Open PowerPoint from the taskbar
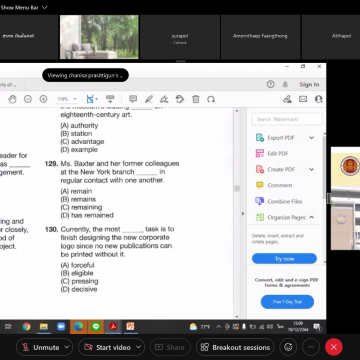Screen dimensions: 360x360 click(x=130, y=327)
